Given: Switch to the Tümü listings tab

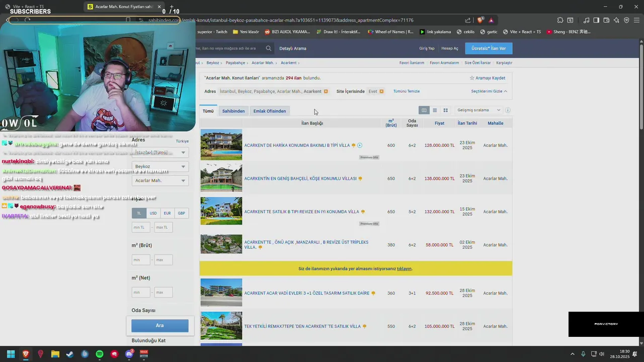Looking at the screenshot, I should (x=208, y=111).
